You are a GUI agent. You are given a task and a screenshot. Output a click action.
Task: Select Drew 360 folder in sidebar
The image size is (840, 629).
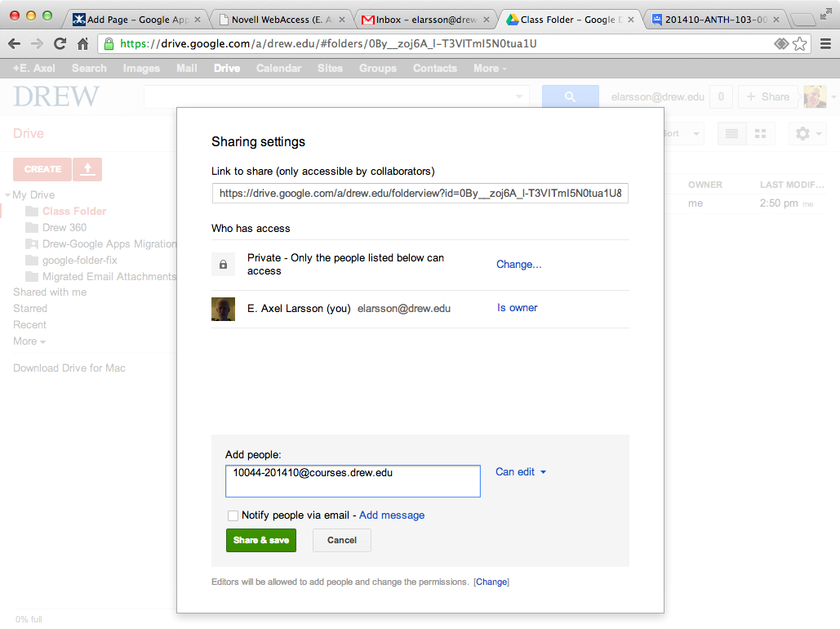pyautogui.click(x=64, y=228)
